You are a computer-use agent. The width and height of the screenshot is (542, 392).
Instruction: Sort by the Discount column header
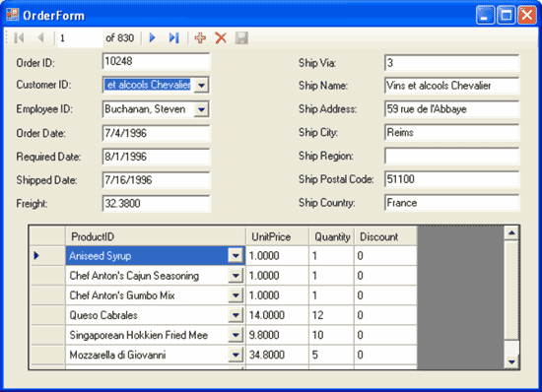385,236
